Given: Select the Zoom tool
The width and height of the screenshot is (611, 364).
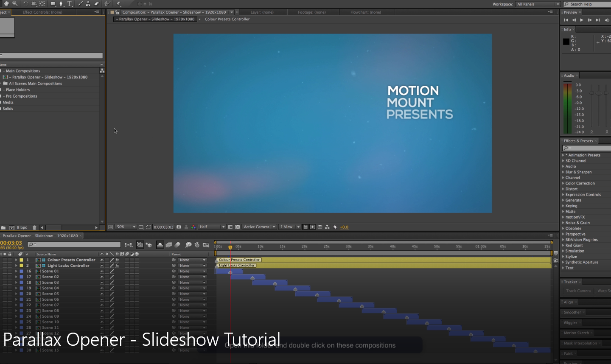Looking at the screenshot, I should pyautogui.click(x=14, y=4).
